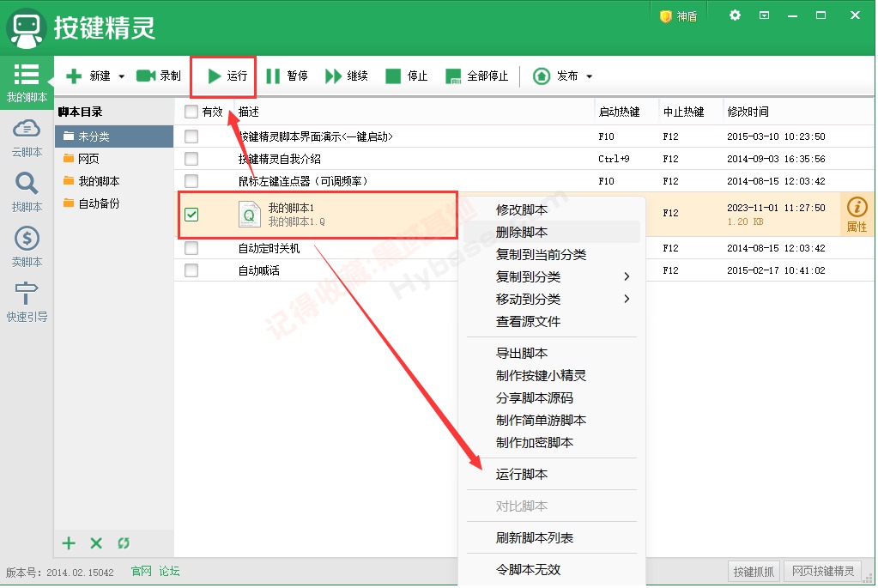Screen dimensions: 878x588
Task: Click the 新建 new script button
Action: pyautogui.click(x=88, y=76)
